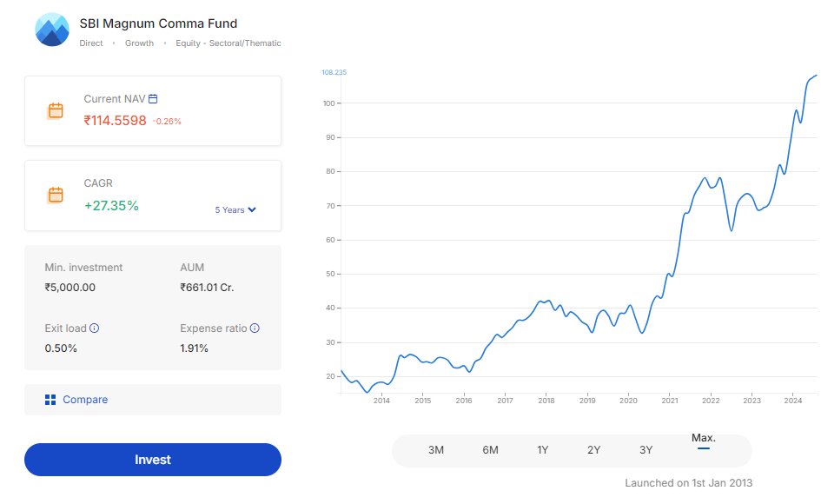Show Exit load info tooltip icon
The image size is (821, 504).
(94, 328)
